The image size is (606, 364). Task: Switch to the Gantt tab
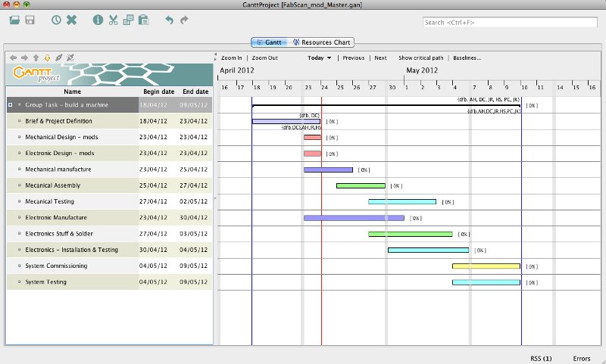[x=269, y=42]
